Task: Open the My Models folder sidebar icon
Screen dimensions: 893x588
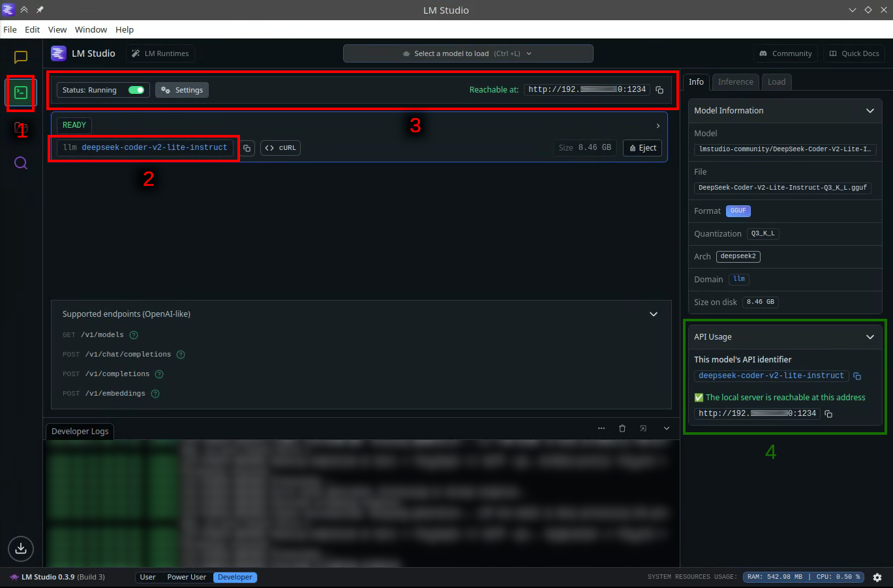Action: coord(21,128)
